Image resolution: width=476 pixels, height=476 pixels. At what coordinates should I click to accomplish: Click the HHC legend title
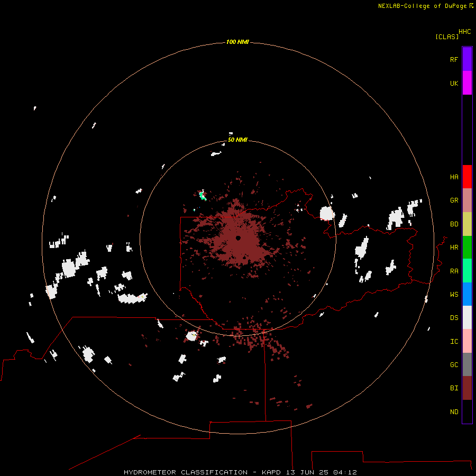464,32
